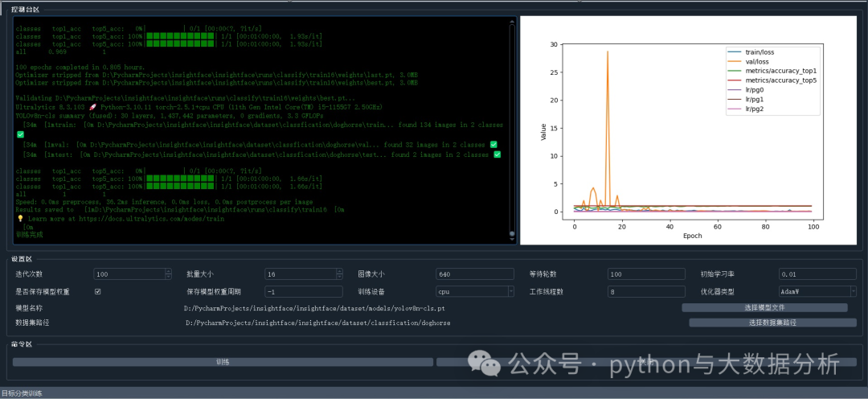
Task: Click the 训练完成 line in console
Action: tap(29, 235)
